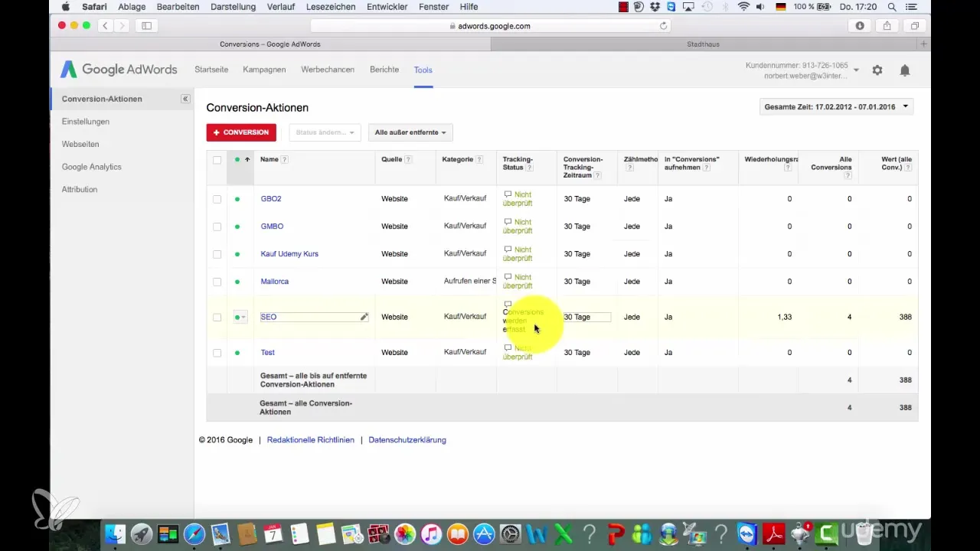This screenshot has height=551, width=980.
Task: Click the help icon next to the Kategorie header
Action: pos(479,160)
